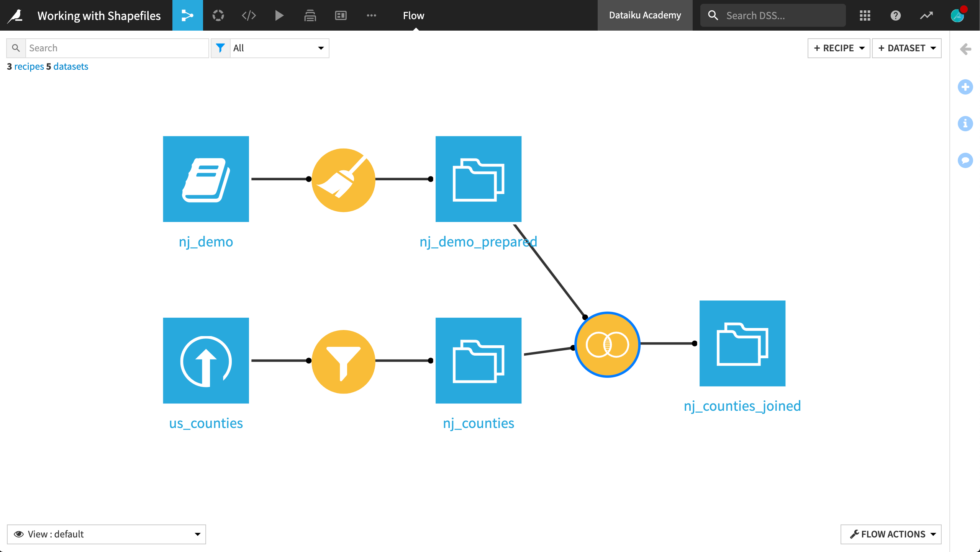Open the View : default dropdown

coord(107,534)
